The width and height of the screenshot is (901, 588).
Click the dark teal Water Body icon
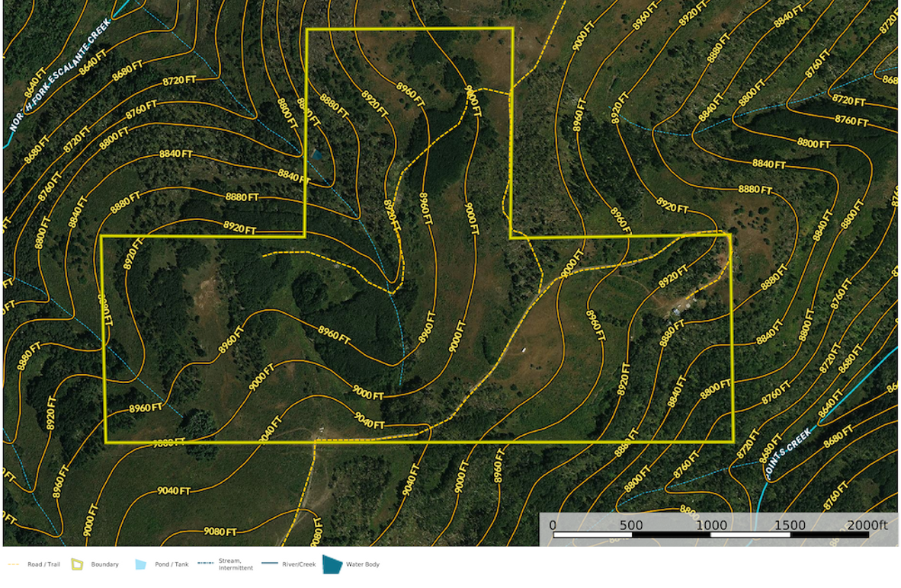point(332,564)
